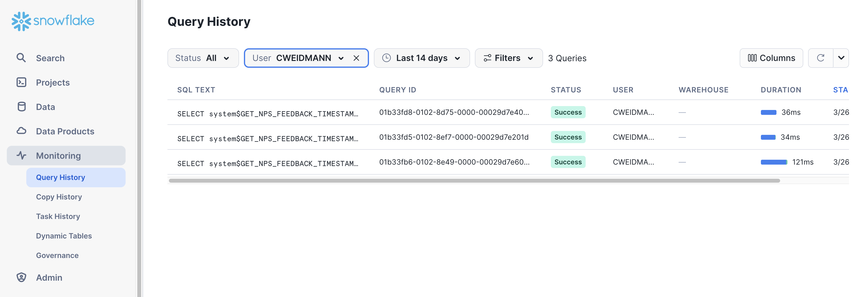Open query with 121ms duration bar
The width and height of the screenshot is (868, 297).
pos(774,162)
